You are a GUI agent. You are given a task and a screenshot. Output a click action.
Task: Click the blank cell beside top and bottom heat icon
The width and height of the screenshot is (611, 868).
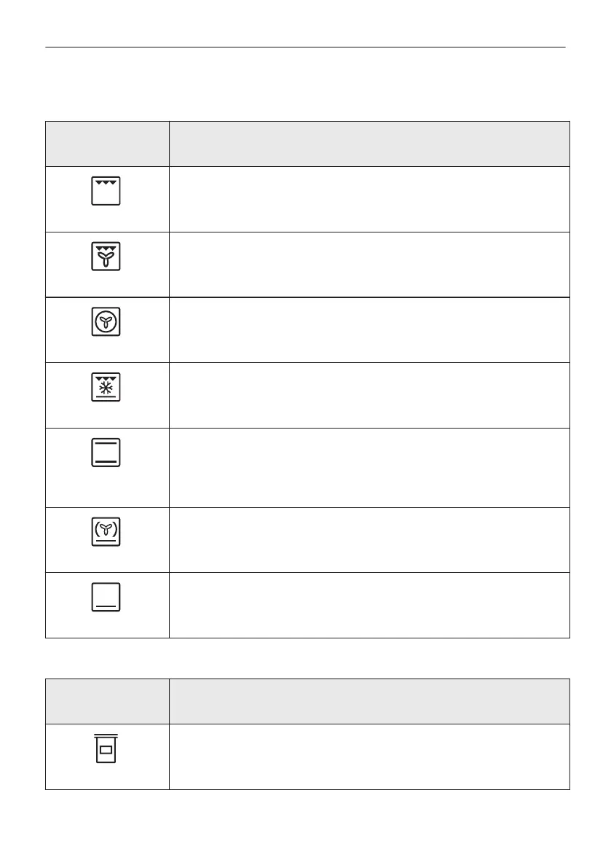(369, 468)
